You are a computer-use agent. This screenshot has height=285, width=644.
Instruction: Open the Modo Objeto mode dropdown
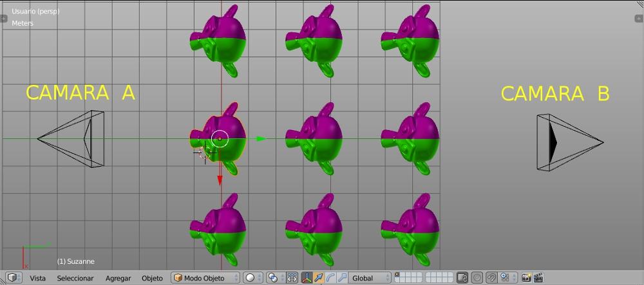(x=205, y=278)
